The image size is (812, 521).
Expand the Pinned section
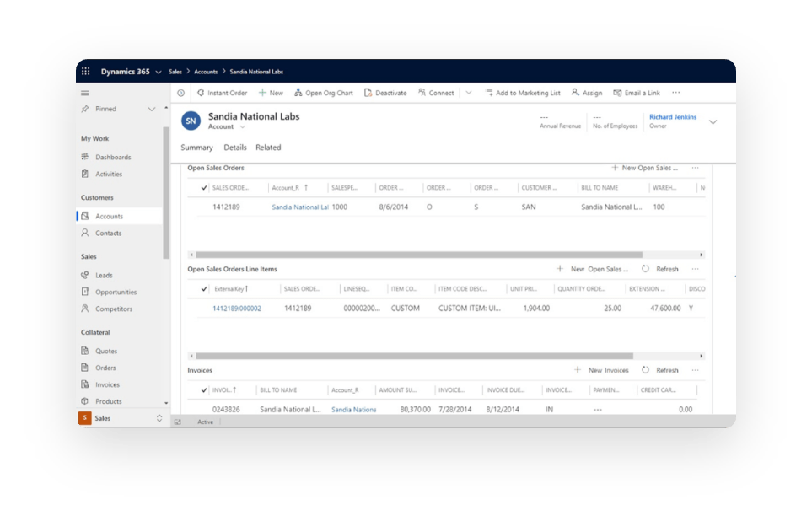(151, 110)
